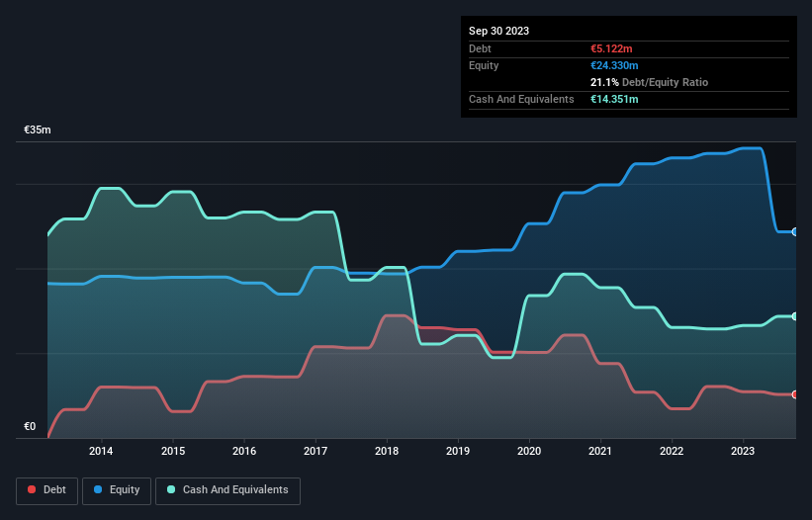Viewport: 812px width, 520px height.
Task: Click the €0 y-axis label
Action: click(x=30, y=426)
